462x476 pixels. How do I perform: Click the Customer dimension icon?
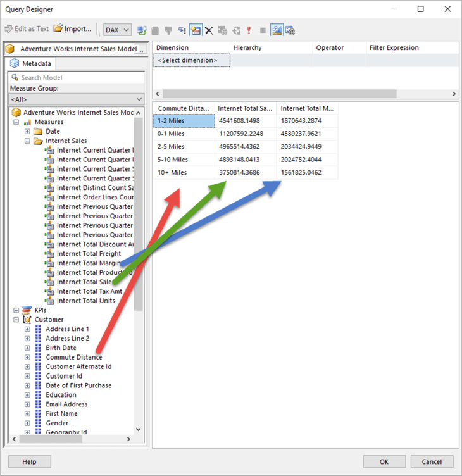pos(27,320)
